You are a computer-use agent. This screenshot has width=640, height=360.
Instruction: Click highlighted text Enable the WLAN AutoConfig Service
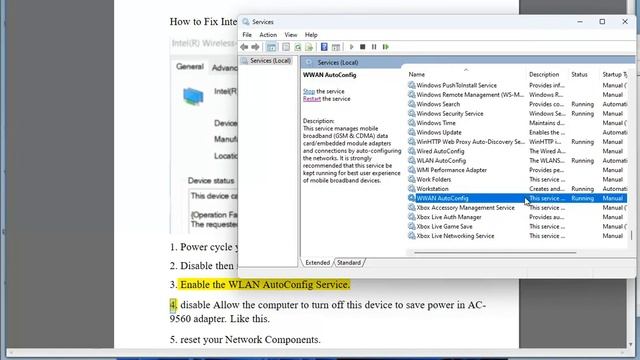click(x=265, y=284)
